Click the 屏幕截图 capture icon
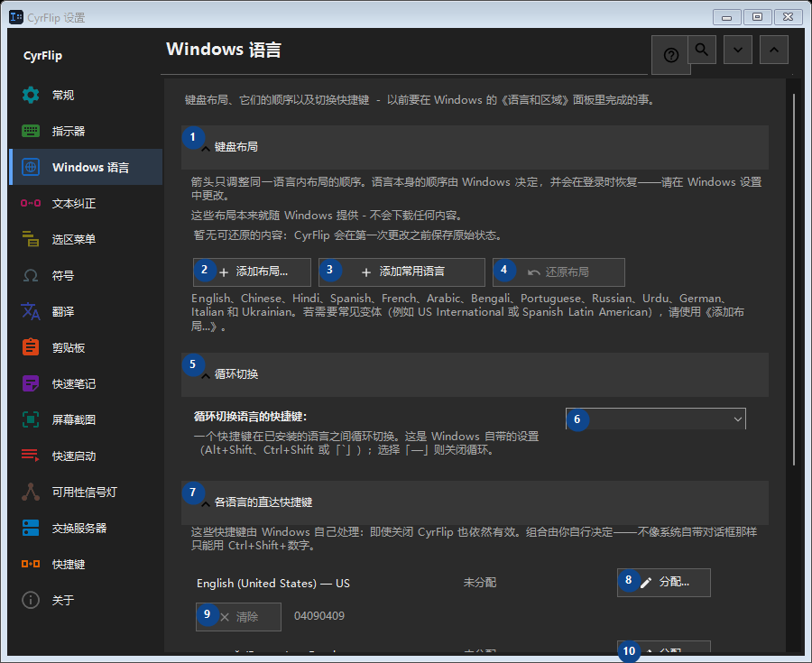 pyautogui.click(x=31, y=419)
